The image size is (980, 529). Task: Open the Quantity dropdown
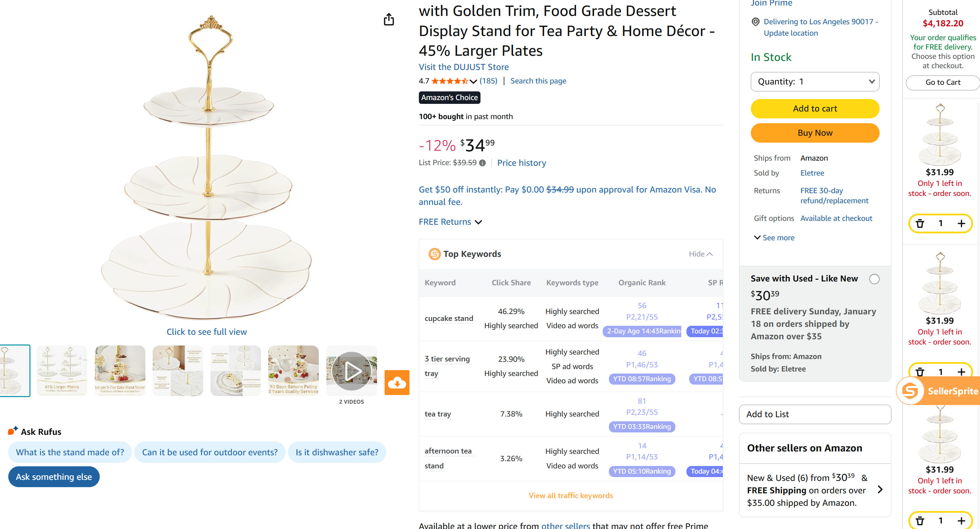coord(815,81)
